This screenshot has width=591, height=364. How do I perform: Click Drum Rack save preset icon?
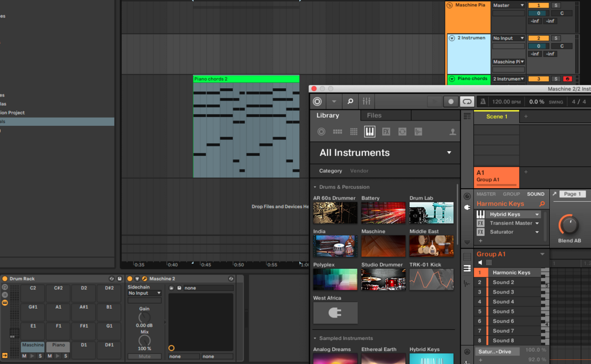(119, 279)
